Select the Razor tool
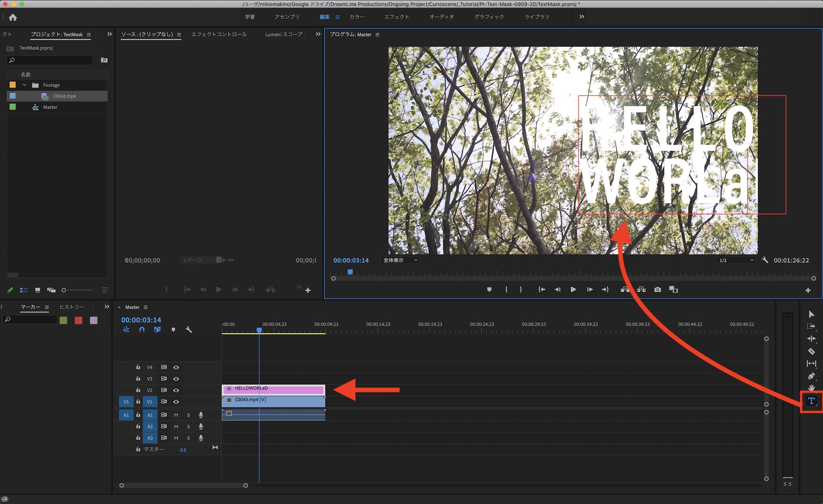Screen dimensions: 823x504 [811, 351]
